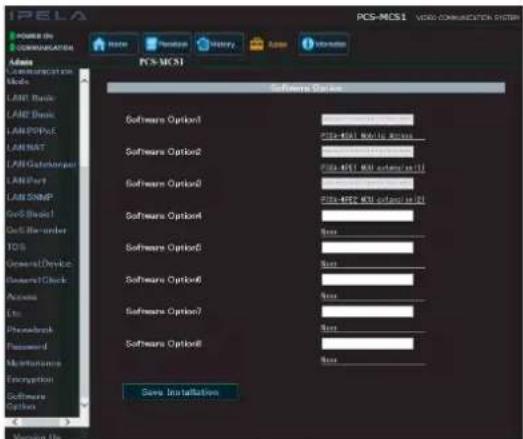
Task: Click the Software Option1 key field
Action: pyautogui.click(x=367, y=119)
